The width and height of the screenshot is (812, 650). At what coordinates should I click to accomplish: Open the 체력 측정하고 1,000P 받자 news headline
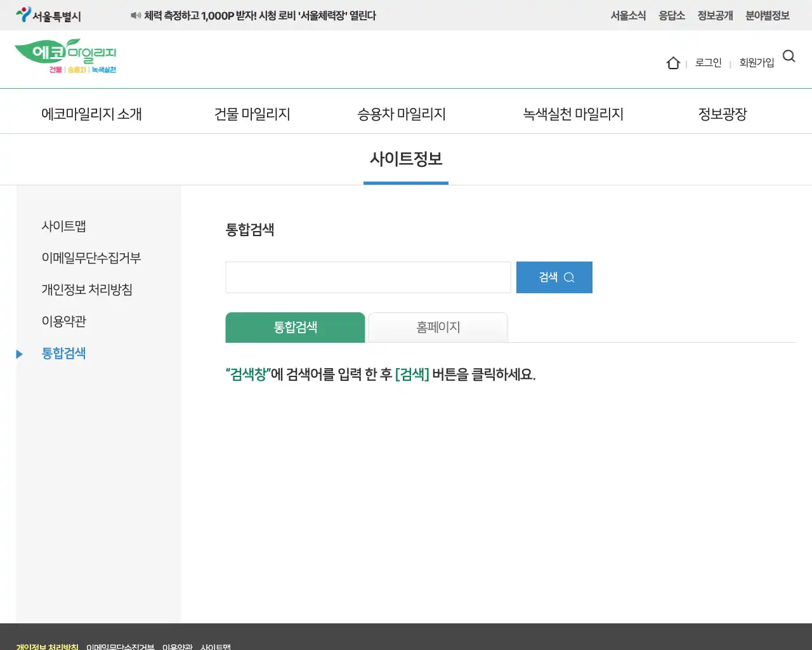260,15
